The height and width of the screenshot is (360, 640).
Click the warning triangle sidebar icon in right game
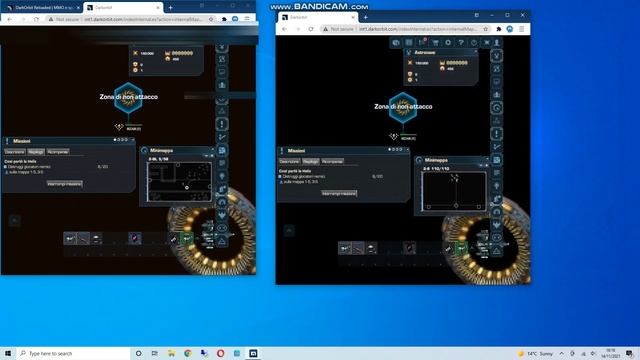tap(497, 251)
